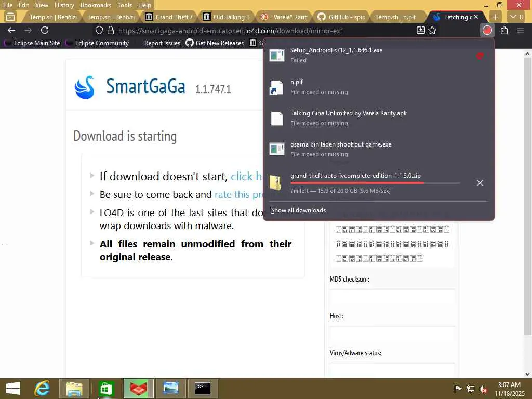The height and width of the screenshot is (399, 532).
Task: Open the Firefox View icon before tabs
Action: click(10, 17)
